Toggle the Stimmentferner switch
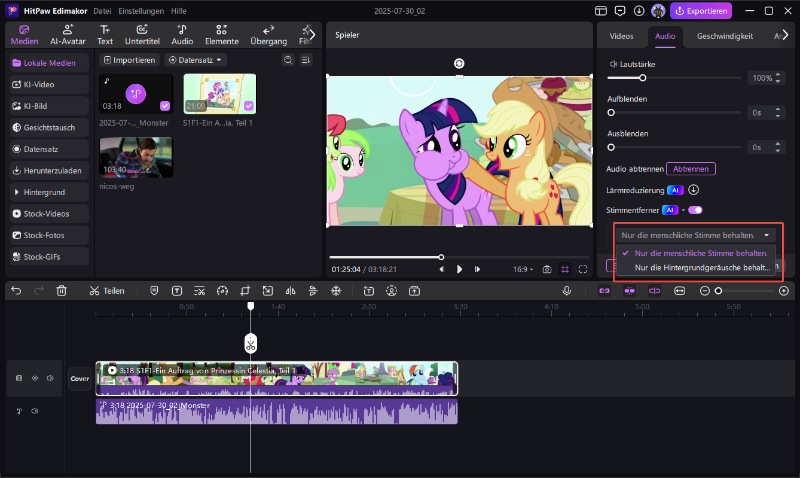This screenshot has width=800, height=478. tap(695, 210)
